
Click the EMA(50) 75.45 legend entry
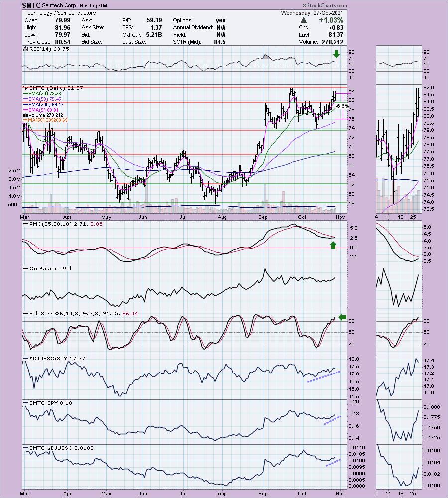pyautogui.click(x=44, y=99)
